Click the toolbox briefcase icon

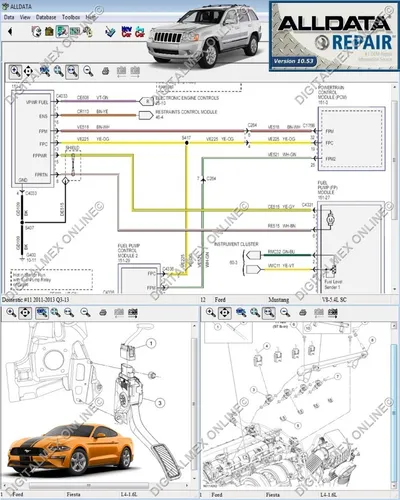click(x=49, y=32)
